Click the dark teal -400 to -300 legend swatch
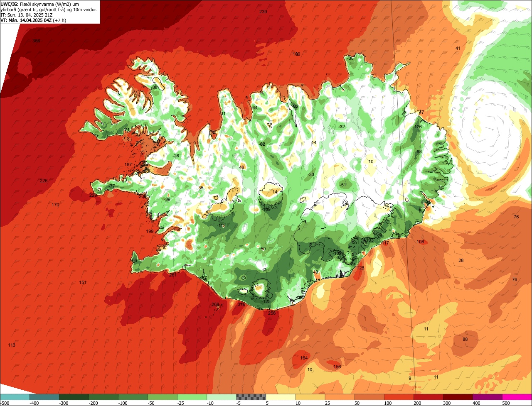This screenshot has height=406, width=532. click(x=44, y=397)
